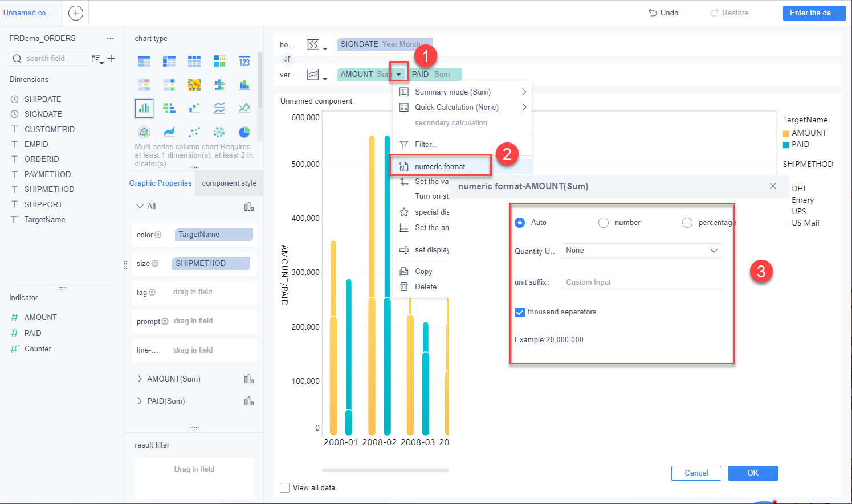Switch to the component style tab

229,183
